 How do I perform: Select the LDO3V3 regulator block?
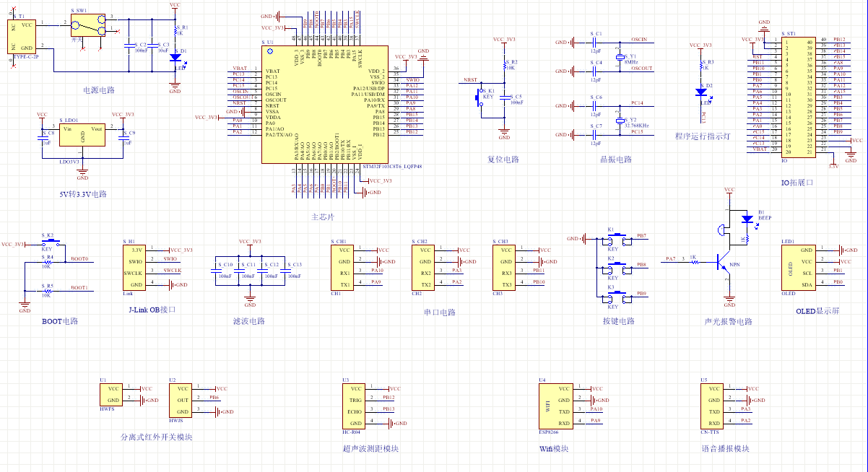tap(82, 135)
